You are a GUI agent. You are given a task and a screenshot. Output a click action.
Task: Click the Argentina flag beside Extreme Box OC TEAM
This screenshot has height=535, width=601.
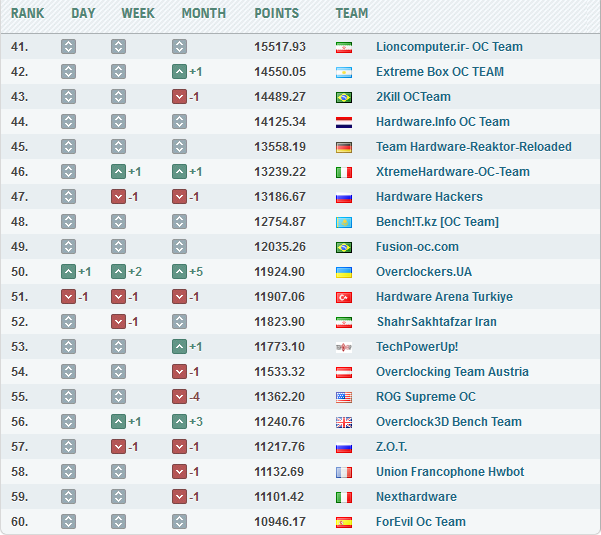click(x=344, y=72)
